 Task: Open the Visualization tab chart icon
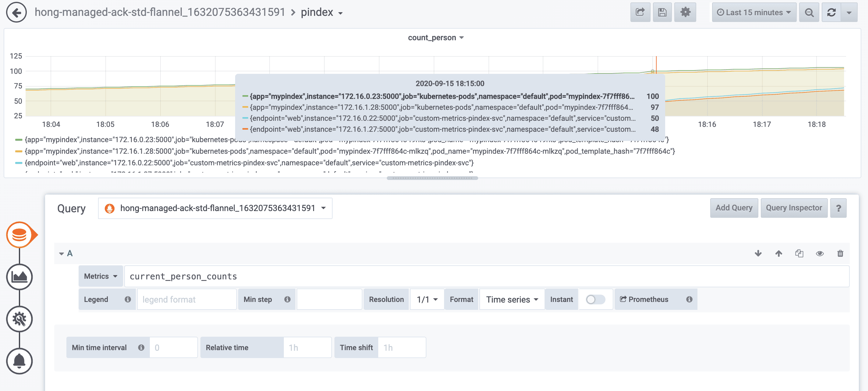pos(19,277)
